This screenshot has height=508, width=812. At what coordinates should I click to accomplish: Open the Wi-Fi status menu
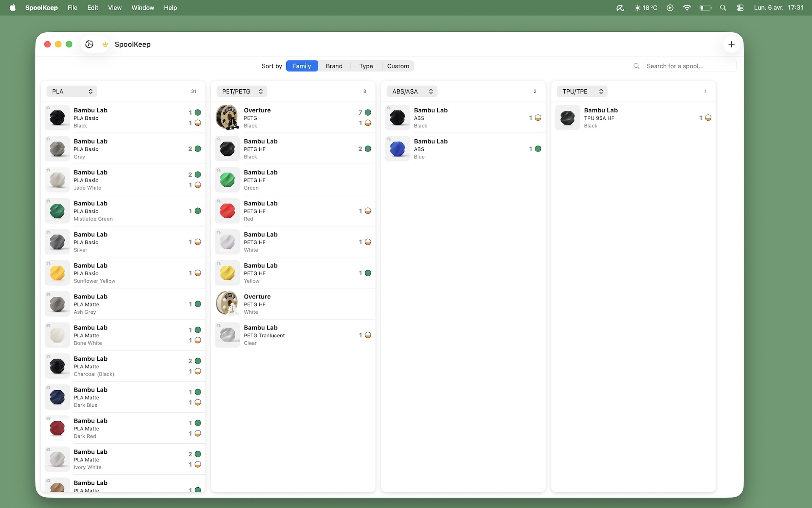tap(687, 8)
